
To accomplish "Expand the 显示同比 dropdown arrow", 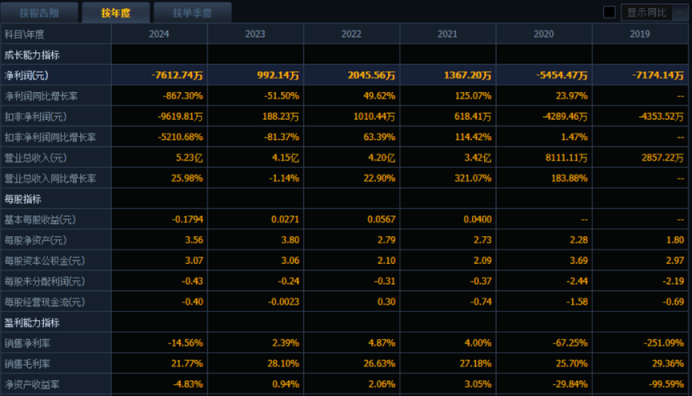I will click(x=680, y=13).
